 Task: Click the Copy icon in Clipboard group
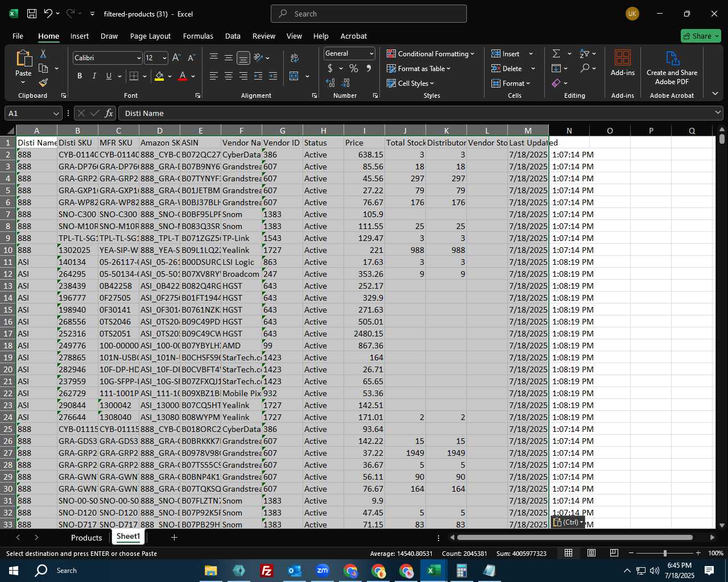tap(43, 68)
